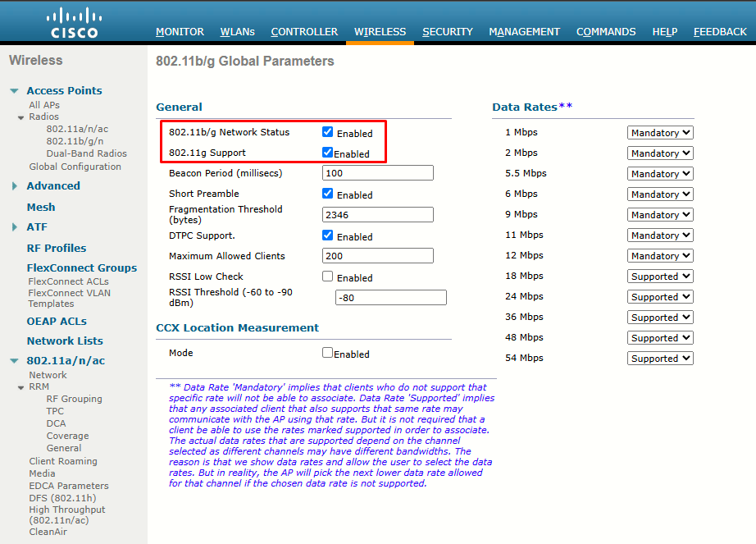The image size is (756, 544).
Task: Open the MANAGEMENT menu
Action: (x=524, y=32)
